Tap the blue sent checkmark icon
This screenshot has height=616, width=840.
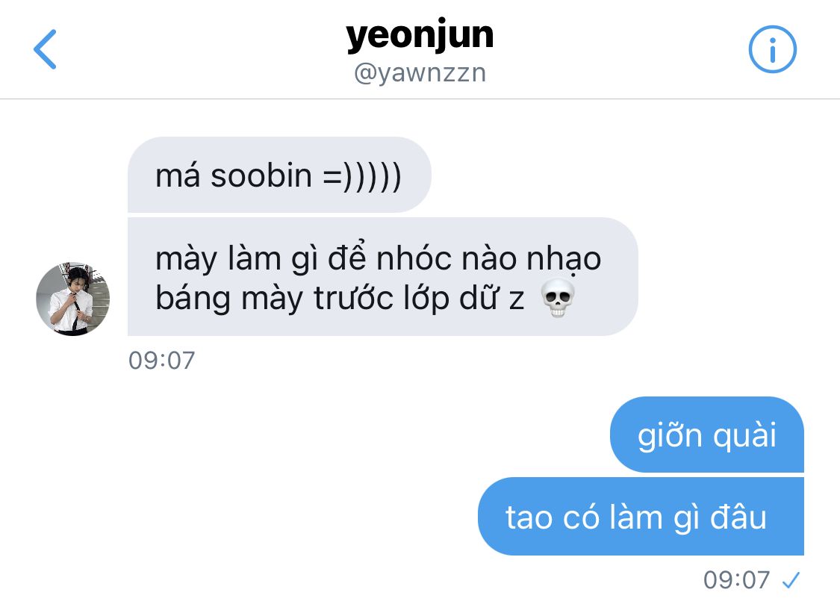click(791, 580)
